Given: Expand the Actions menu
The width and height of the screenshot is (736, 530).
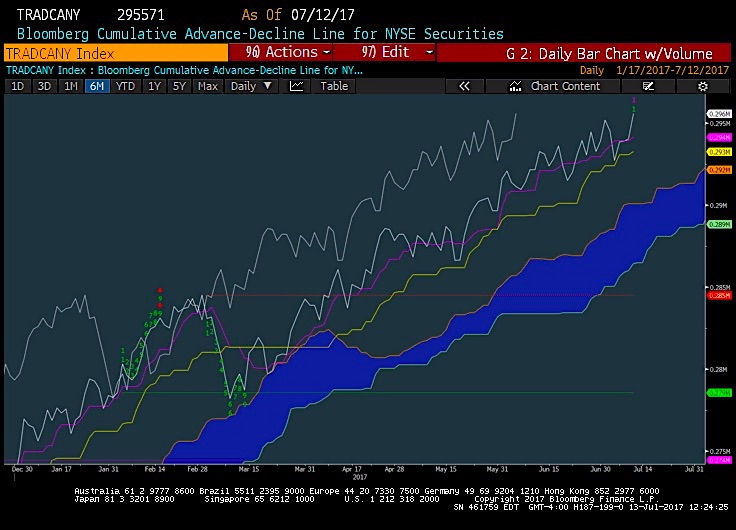Looking at the screenshot, I should click(285, 52).
